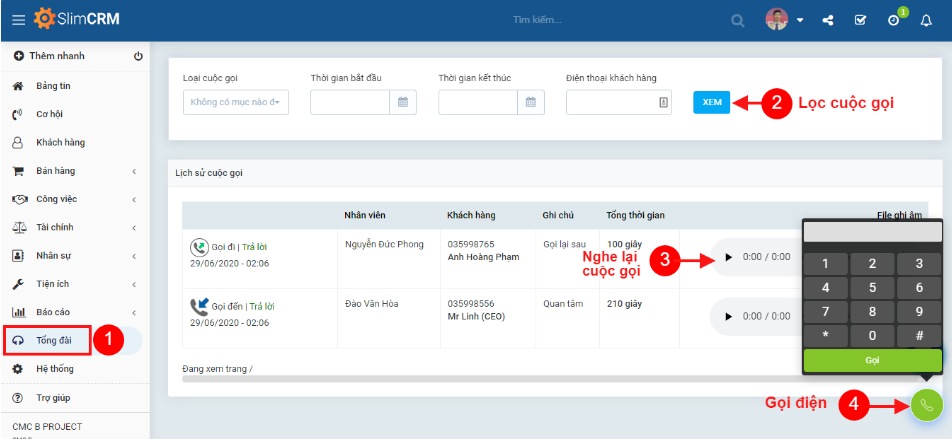Click the Bán hàng cart icon

[x=18, y=171]
